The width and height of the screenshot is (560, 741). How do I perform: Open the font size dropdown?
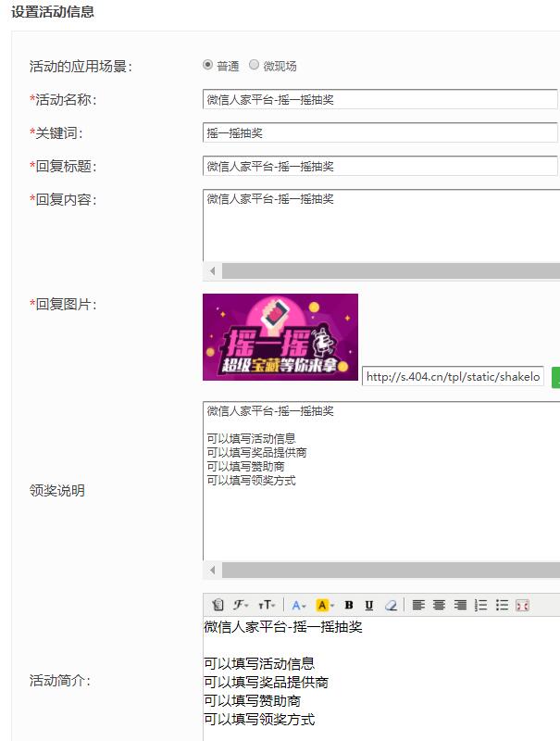coord(267,605)
